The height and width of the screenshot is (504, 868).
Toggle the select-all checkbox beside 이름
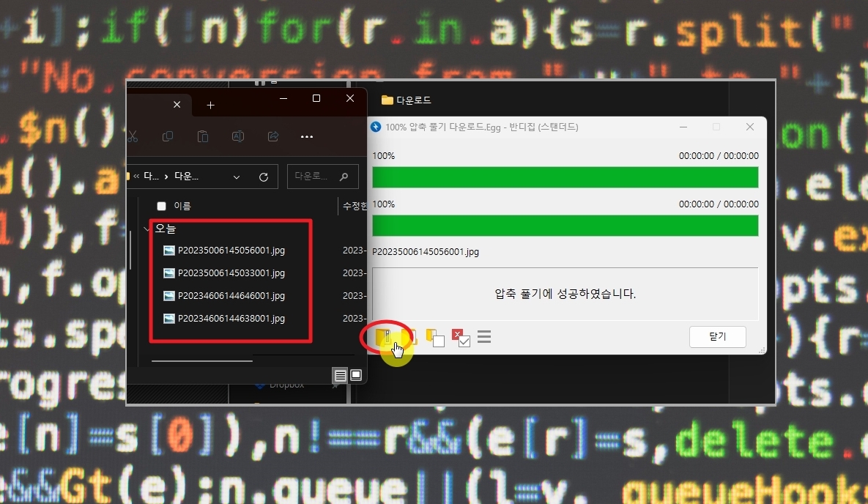162,206
